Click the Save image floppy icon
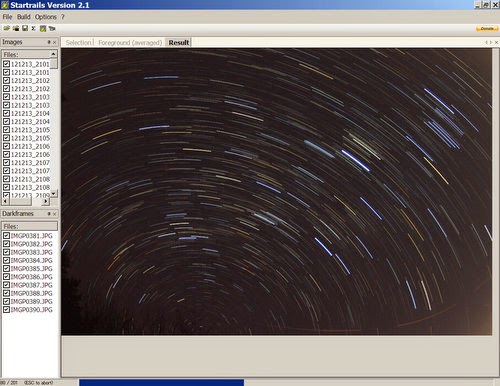Viewport: 500px width, 386px height. (25, 29)
